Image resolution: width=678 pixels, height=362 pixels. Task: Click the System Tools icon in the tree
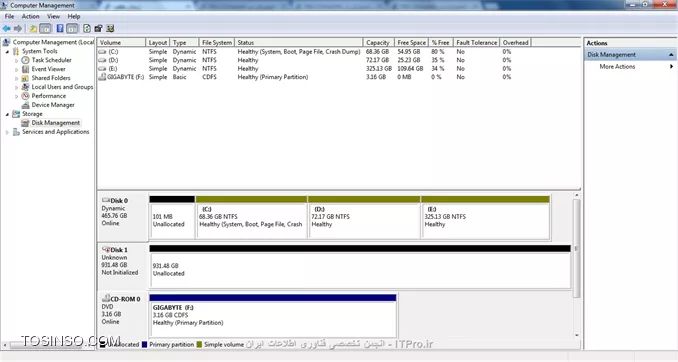(16, 51)
